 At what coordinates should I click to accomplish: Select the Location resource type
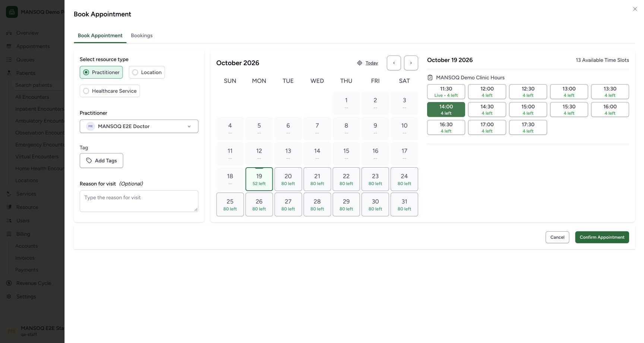pyautogui.click(x=147, y=72)
